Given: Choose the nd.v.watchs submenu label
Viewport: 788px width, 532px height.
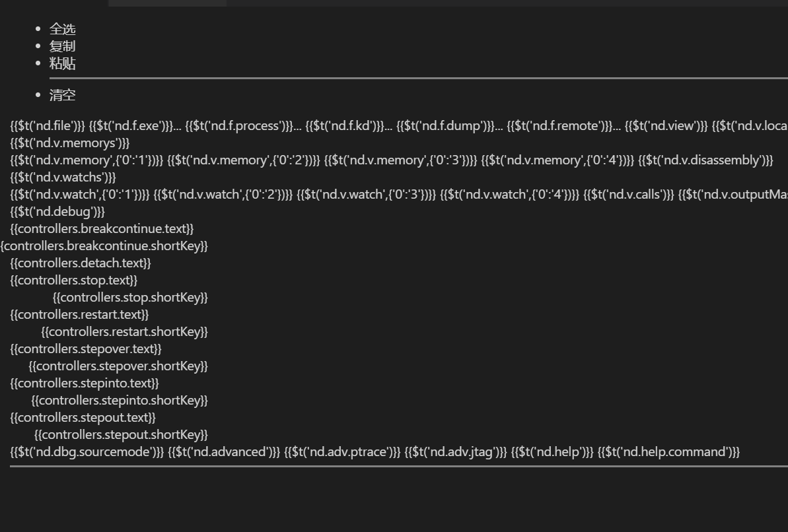Looking at the screenshot, I should pos(63,178).
